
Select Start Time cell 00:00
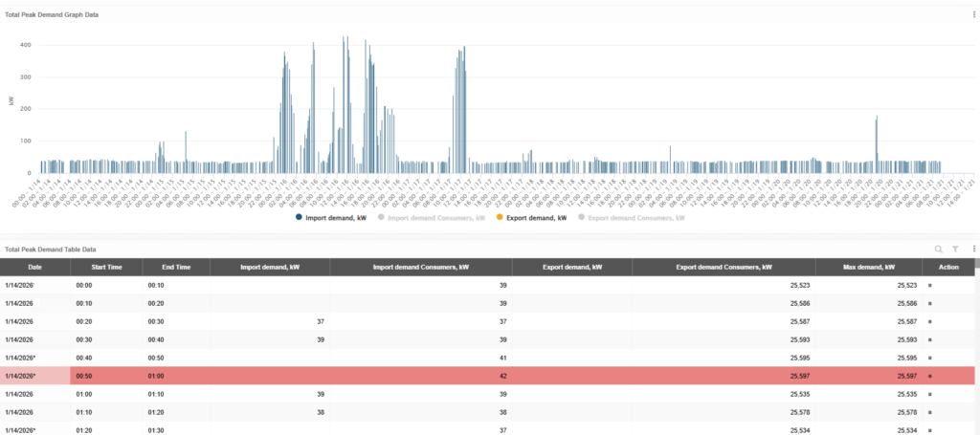pyautogui.click(x=107, y=285)
